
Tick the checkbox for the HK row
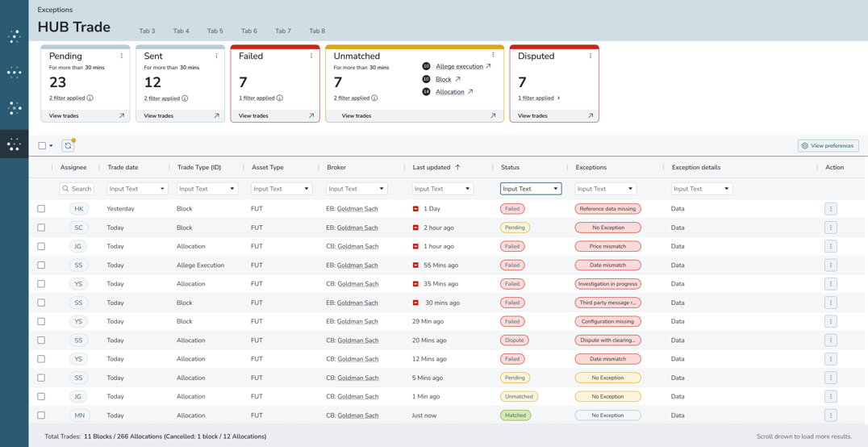[x=41, y=209]
